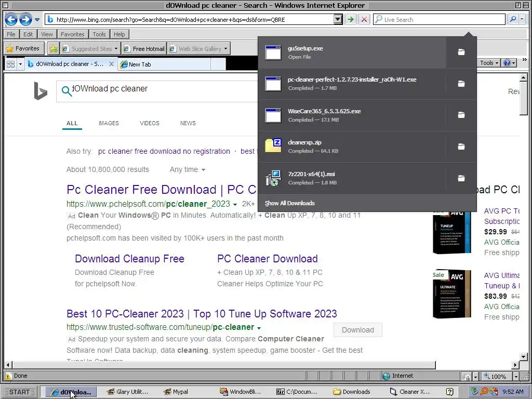Show WiseCare365 exe in folder
532x399 pixels.
coord(461,115)
